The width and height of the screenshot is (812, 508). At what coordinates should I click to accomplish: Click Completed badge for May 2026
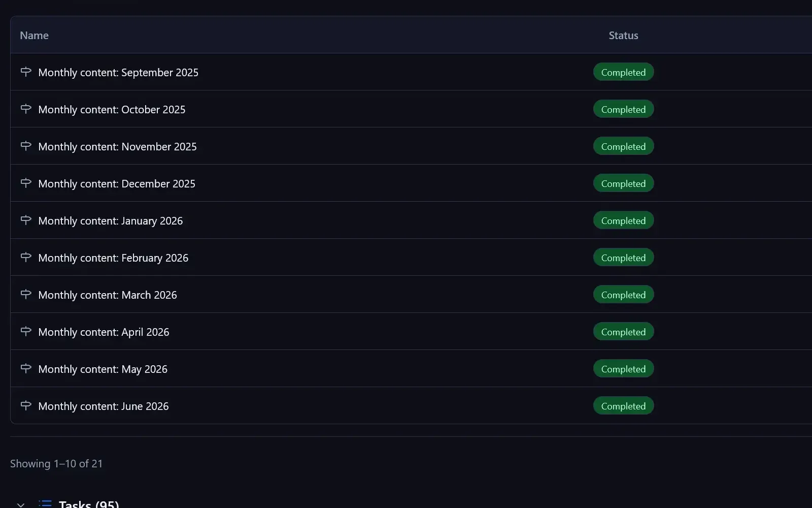(623, 369)
